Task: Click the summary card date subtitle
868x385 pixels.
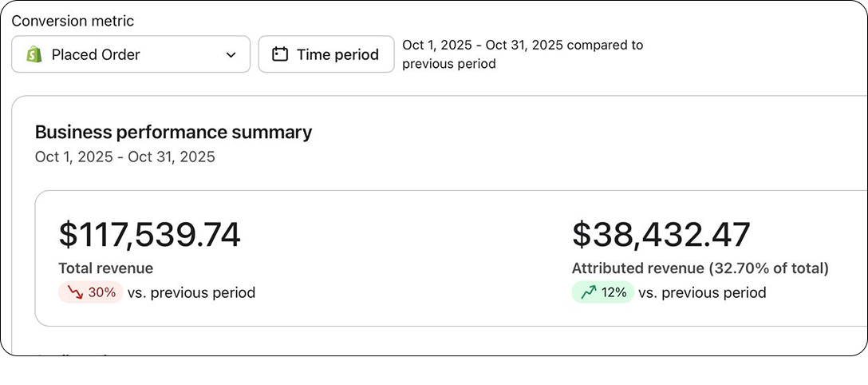Action: [124, 157]
